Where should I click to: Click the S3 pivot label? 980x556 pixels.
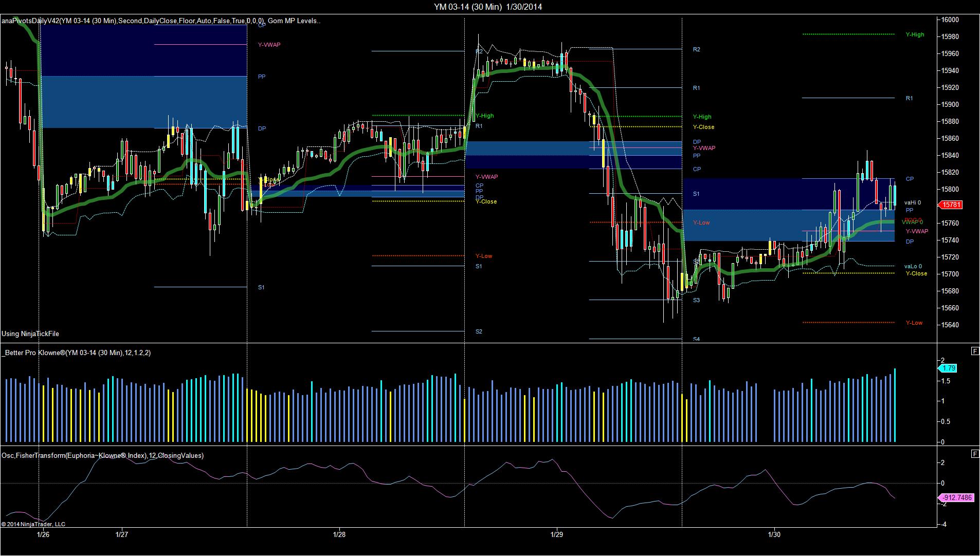pos(697,301)
